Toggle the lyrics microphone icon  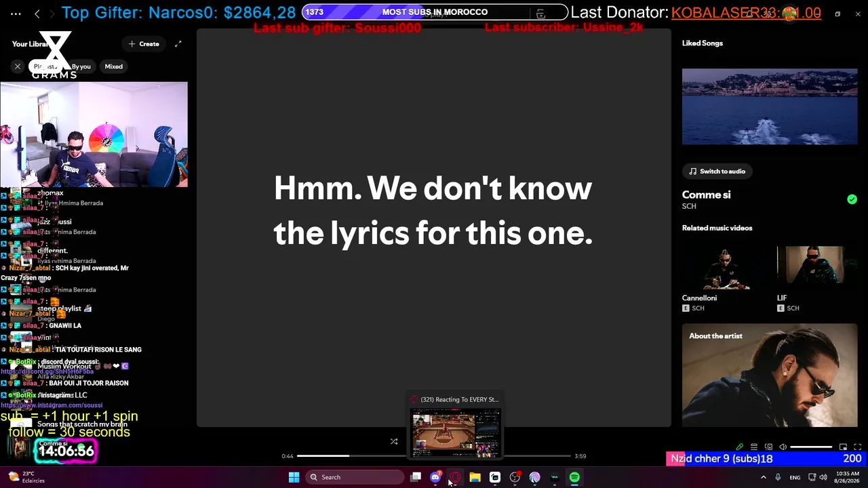click(x=740, y=447)
